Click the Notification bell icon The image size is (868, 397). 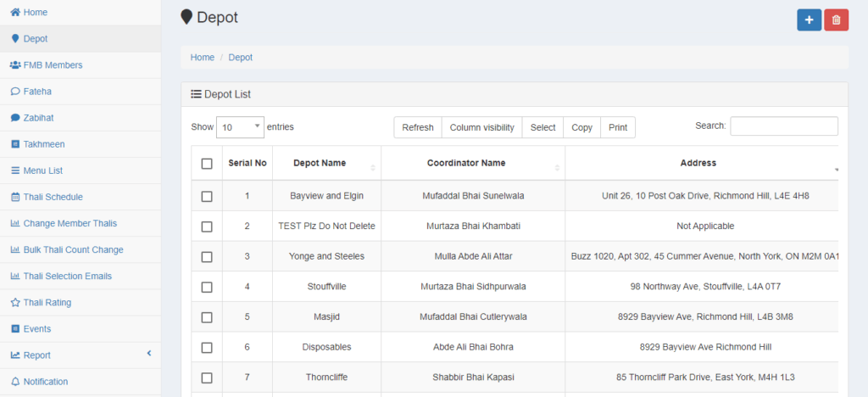click(15, 382)
